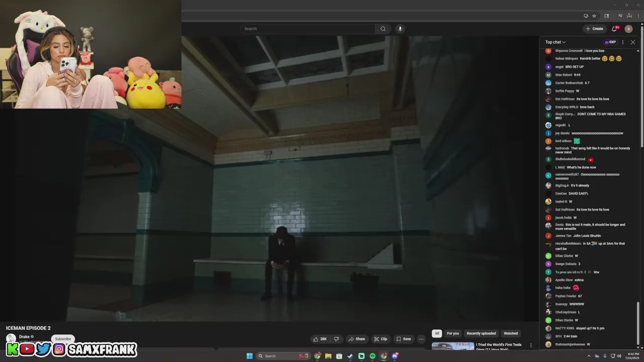Launch Steam from the taskbar
Image resolution: width=644 pixels, height=362 pixels.
pyautogui.click(x=350, y=356)
